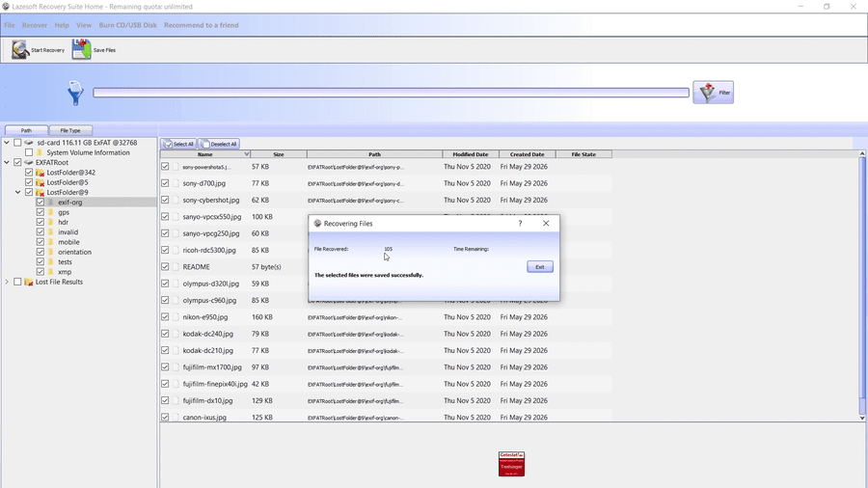The height and width of the screenshot is (488, 868).
Task: Toggle Lost File Results checkbox
Action: pyautogui.click(x=17, y=283)
